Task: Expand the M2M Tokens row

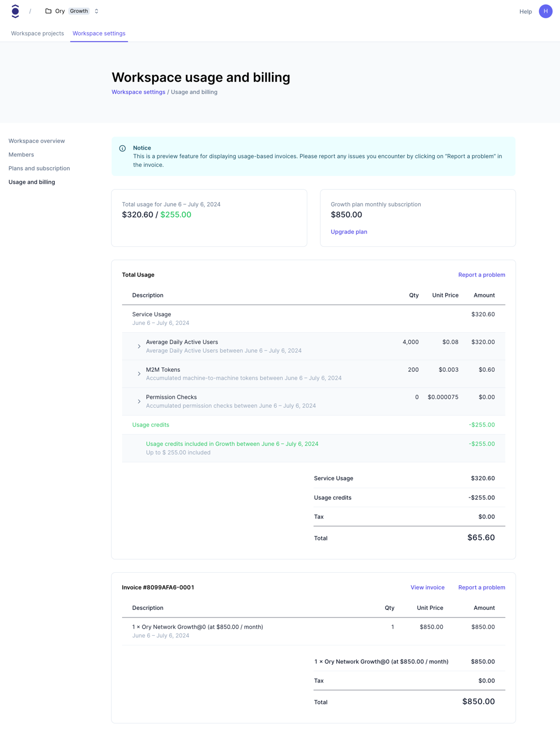Action: (x=139, y=373)
